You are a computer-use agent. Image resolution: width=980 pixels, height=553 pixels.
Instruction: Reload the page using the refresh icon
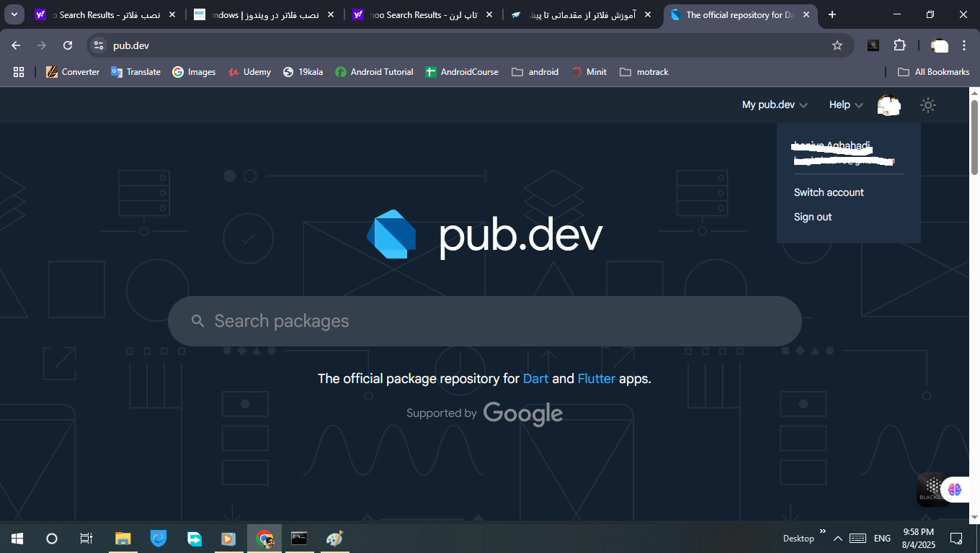tap(68, 45)
